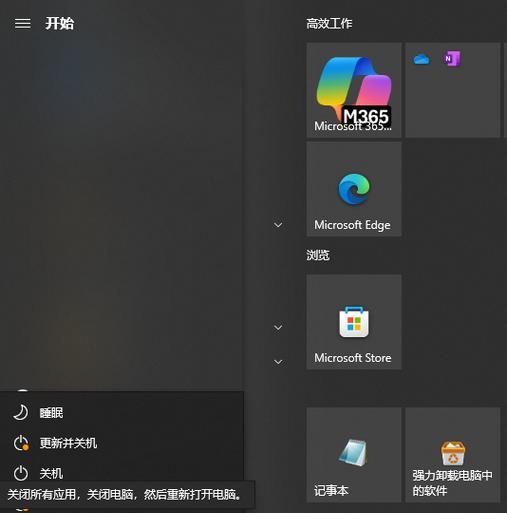This screenshot has height=513, width=507.
Task: Click the 高效工作 group header
Action: coord(329,24)
